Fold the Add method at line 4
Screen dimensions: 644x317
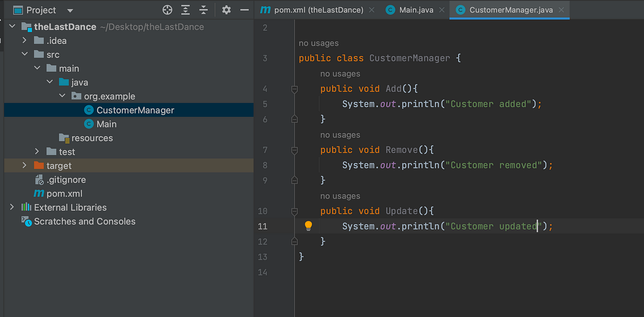[x=294, y=89]
